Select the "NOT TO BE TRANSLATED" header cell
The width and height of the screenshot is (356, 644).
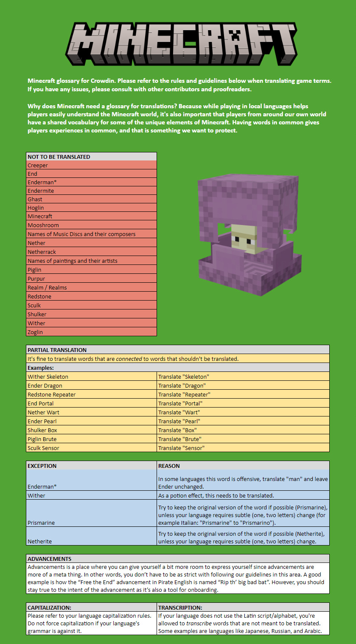(x=92, y=157)
